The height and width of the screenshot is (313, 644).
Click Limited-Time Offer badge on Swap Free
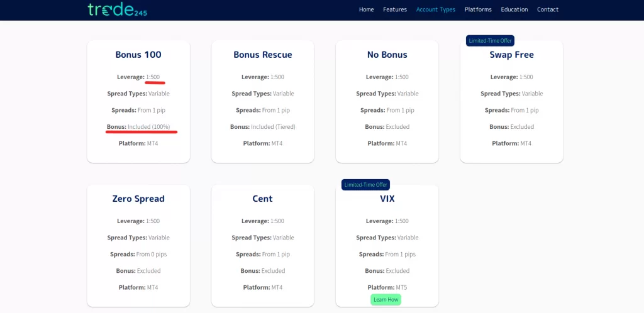(x=490, y=41)
